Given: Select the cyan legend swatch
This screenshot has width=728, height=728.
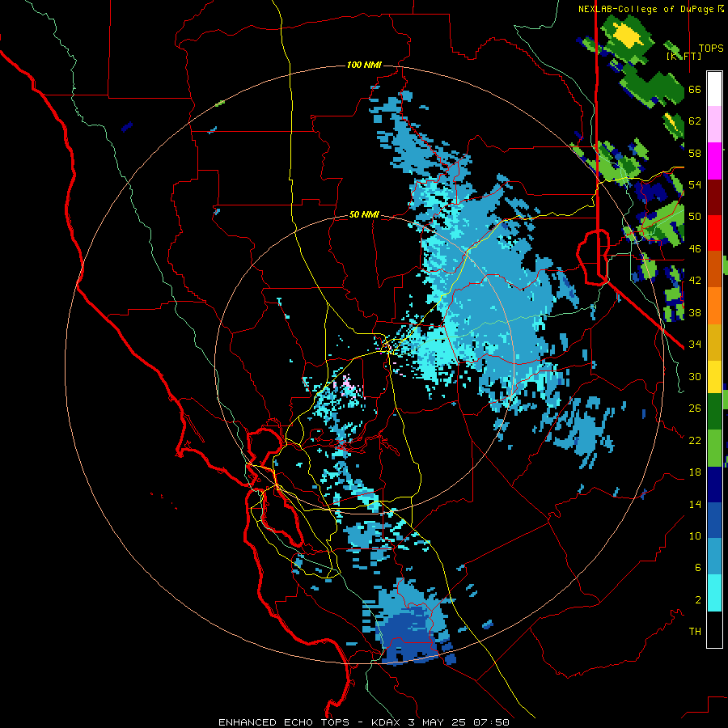Looking at the screenshot, I should tap(714, 593).
